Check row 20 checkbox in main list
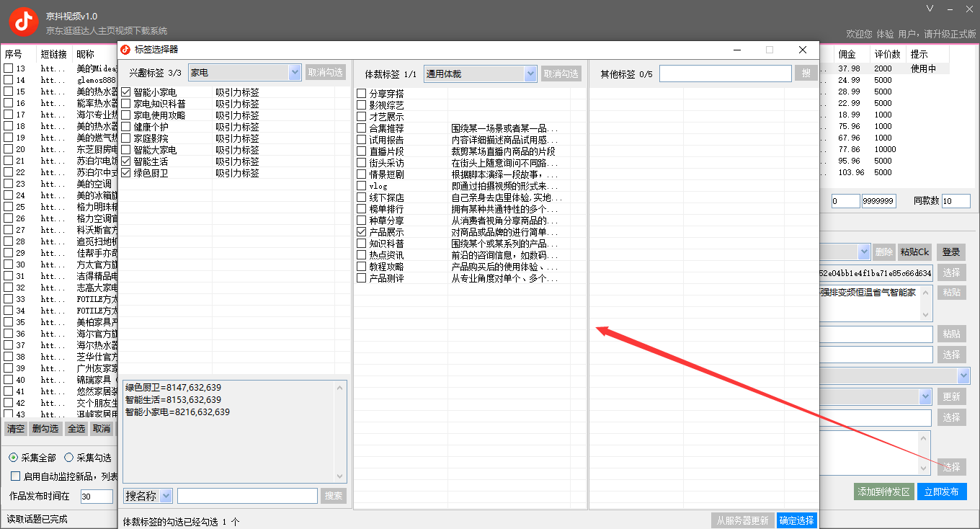The width and height of the screenshot is (980, 529). [9, 149]
